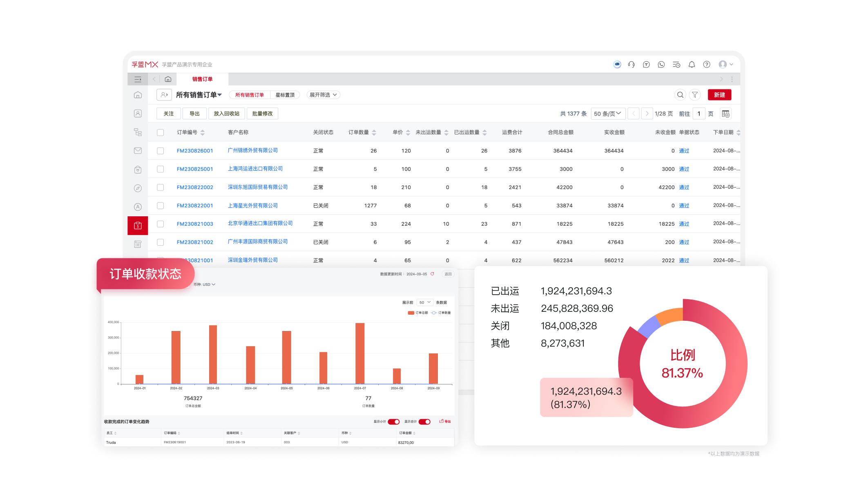Open the notification bell icon
The image size is (868, 502).
tap(692, 64)
